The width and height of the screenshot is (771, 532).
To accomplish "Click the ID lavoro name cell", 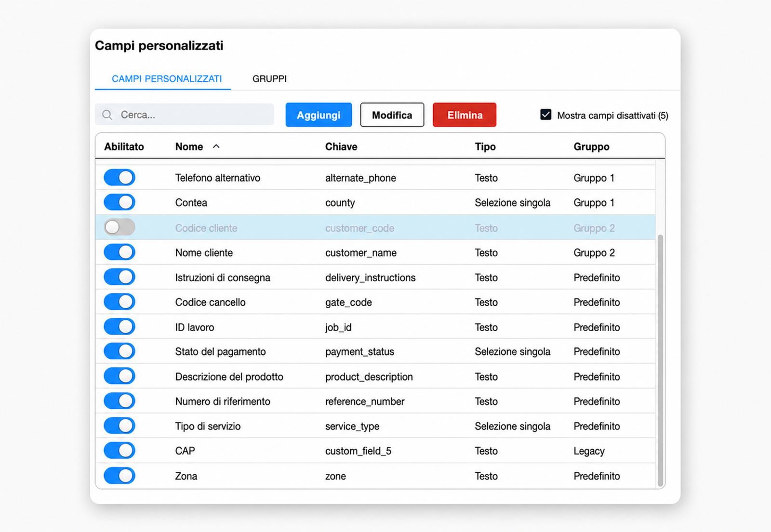I will coord(195,327).
